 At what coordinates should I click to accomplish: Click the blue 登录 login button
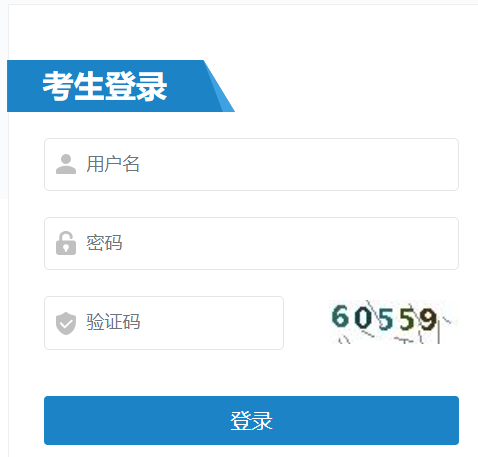(251, 420)
